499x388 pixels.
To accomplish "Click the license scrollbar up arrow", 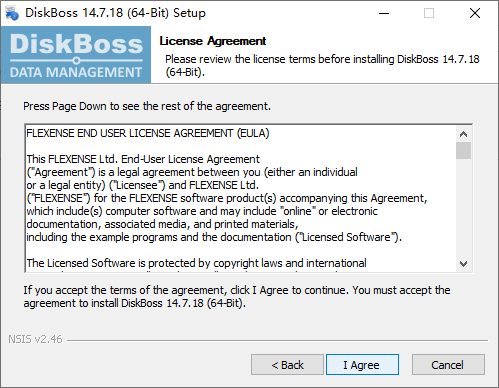I will click(x=463, y=134).
